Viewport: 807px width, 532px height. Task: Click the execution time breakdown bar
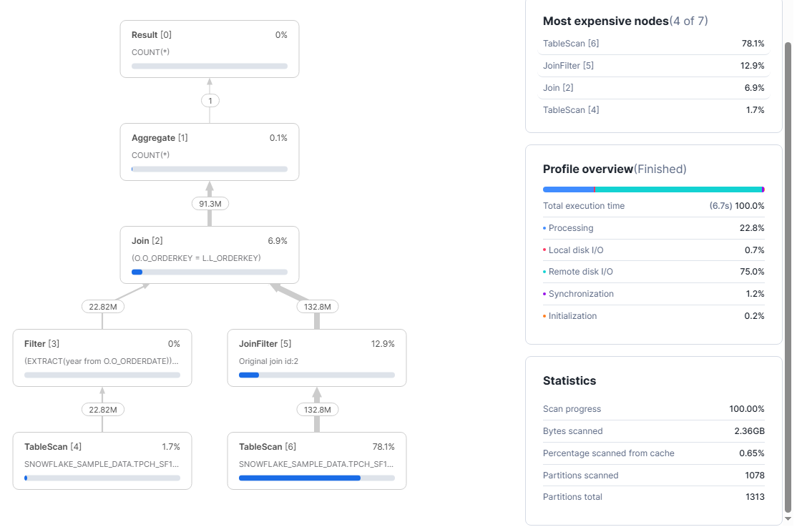[653, 189]
